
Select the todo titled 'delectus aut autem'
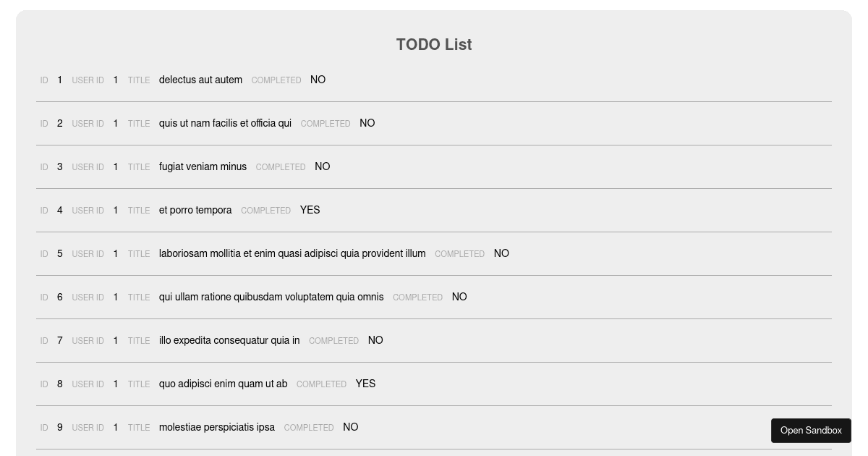[200, 80]
